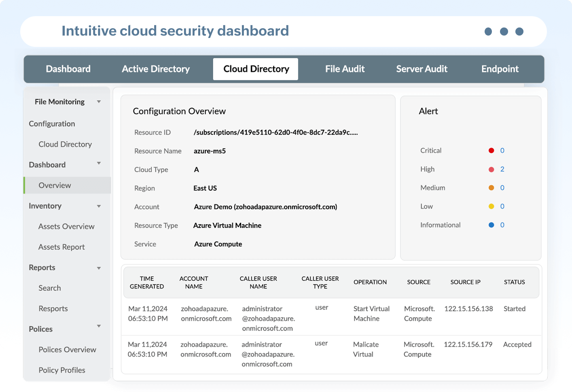Viewport: 572px width, 392px height.
Task: Open the Assets Report page
Action: coord(61,247)
